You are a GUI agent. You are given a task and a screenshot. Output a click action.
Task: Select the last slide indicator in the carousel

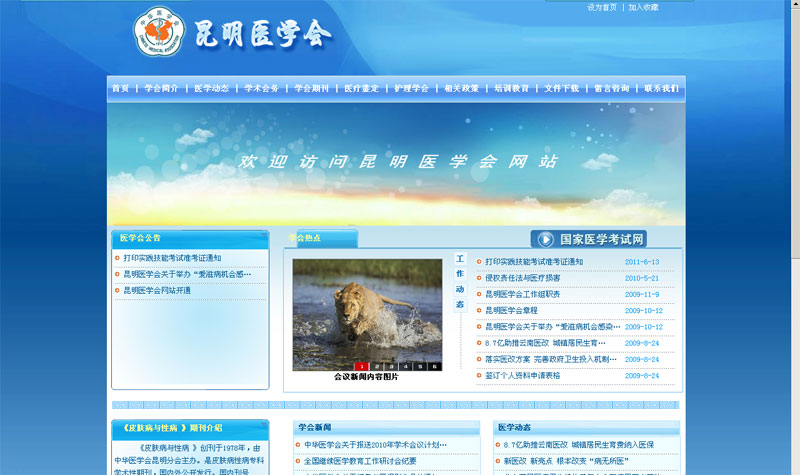434,366
